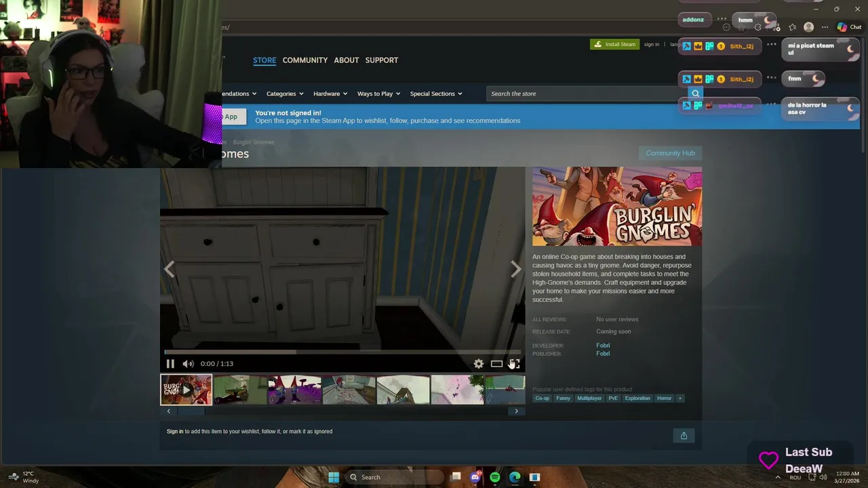Move the thumbnail strip left with small arrow

click(x=169, y=411)
